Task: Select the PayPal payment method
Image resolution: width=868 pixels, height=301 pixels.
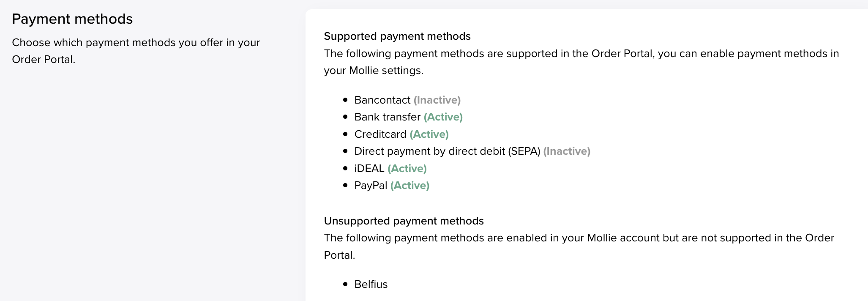Action: 371,186
